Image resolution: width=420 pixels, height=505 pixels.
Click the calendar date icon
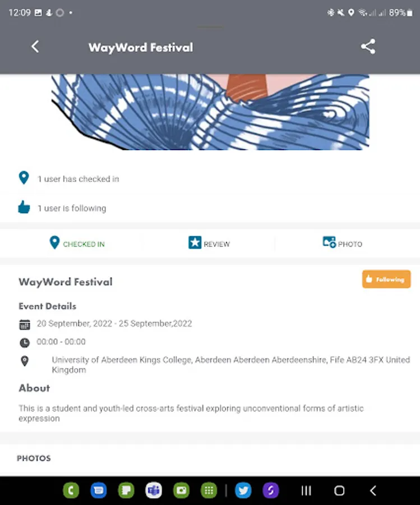pos(25,324)
